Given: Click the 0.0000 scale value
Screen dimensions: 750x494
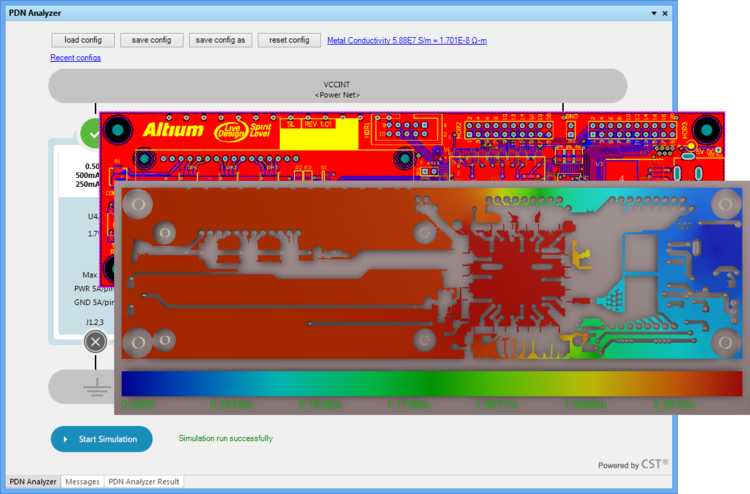Looking at the screenshot, I should coord(138,405).
